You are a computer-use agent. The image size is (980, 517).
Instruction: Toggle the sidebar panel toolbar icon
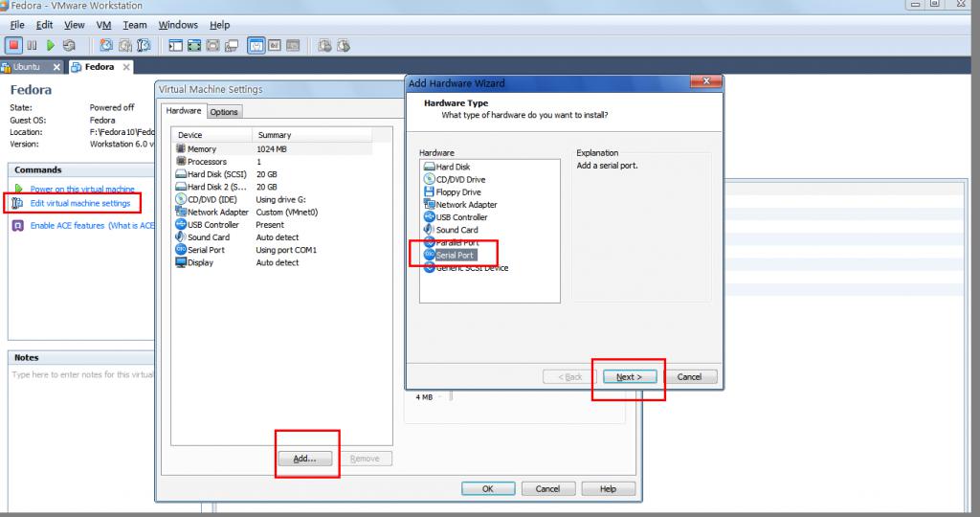(176, 46)
